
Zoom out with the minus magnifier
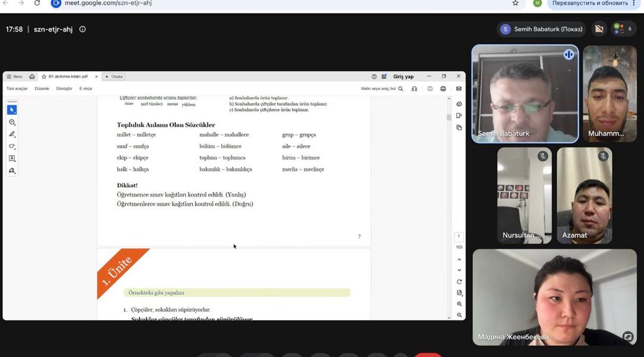coord(459,315)
